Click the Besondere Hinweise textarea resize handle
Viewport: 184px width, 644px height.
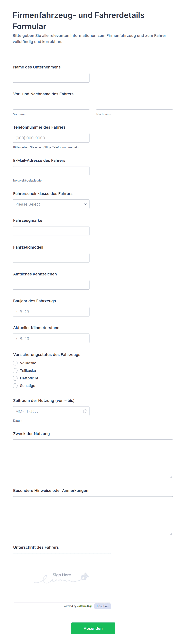pyautogui.click(x=171, y=534)
